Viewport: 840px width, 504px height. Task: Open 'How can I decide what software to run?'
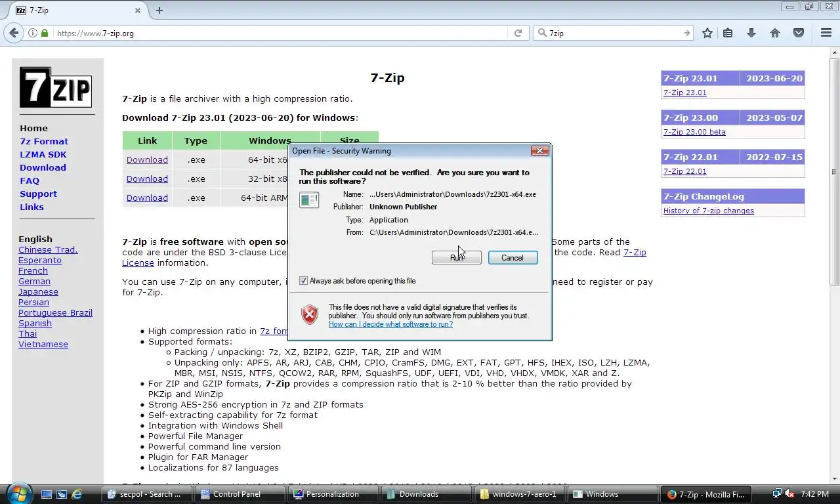tap(390, 324)
